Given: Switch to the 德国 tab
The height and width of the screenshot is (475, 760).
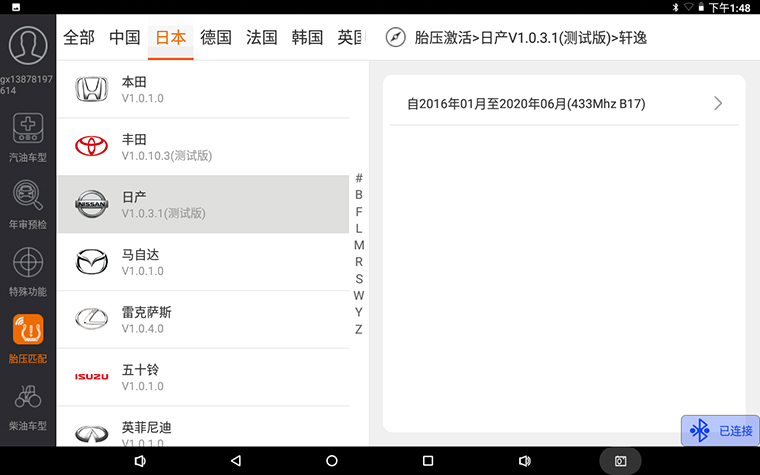Looking at the screenshot, I should pos(216,37).
